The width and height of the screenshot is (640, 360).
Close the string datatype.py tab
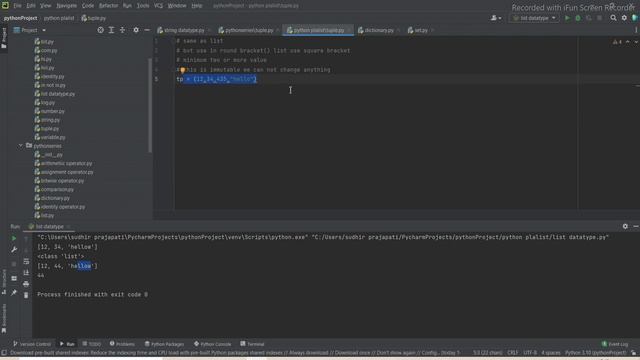coord(209,30)
